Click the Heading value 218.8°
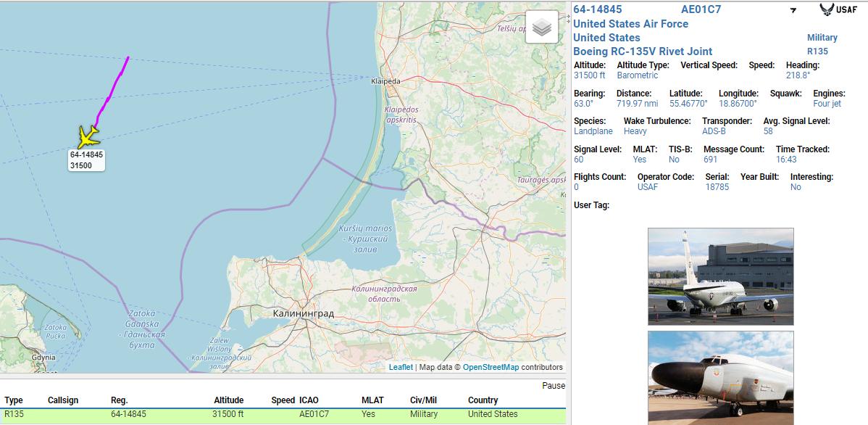Screen dimensions: 868x425 [x=798, y=75]
